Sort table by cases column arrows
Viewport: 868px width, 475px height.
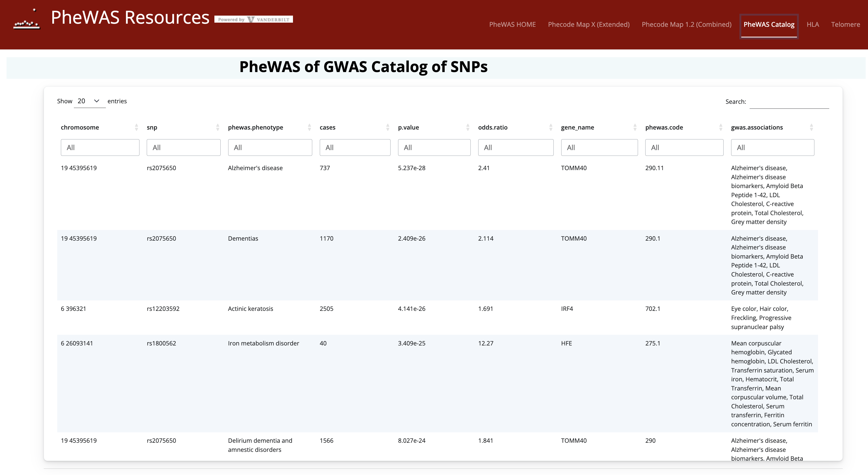(x=387, y=127)
